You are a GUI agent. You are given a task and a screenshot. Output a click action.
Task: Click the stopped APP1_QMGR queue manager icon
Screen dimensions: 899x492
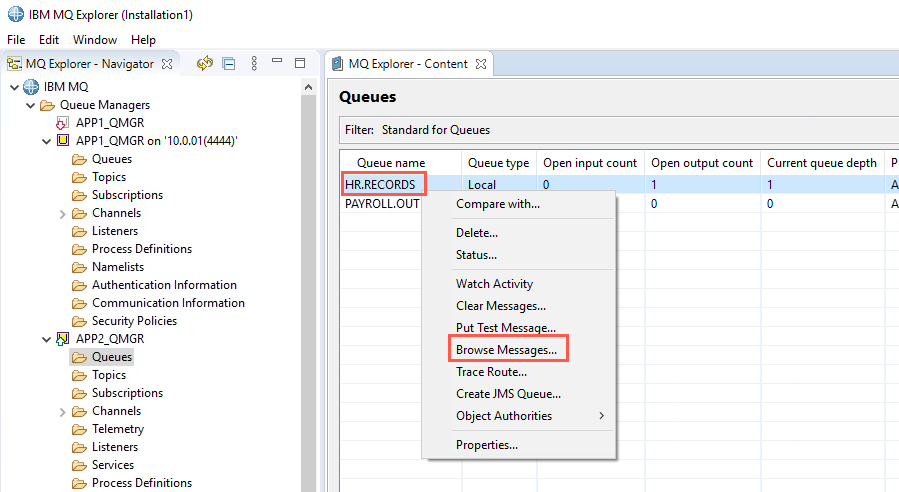tap(62, 123)
